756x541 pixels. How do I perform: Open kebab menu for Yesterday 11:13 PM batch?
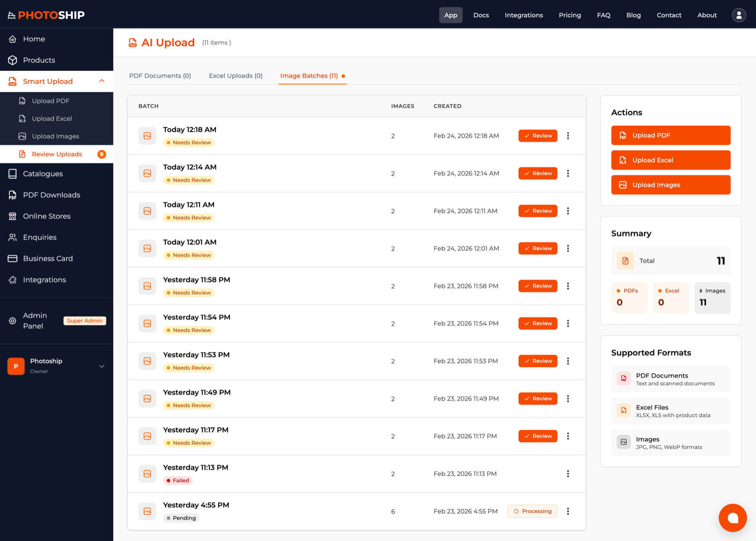[x=568, y=474]
